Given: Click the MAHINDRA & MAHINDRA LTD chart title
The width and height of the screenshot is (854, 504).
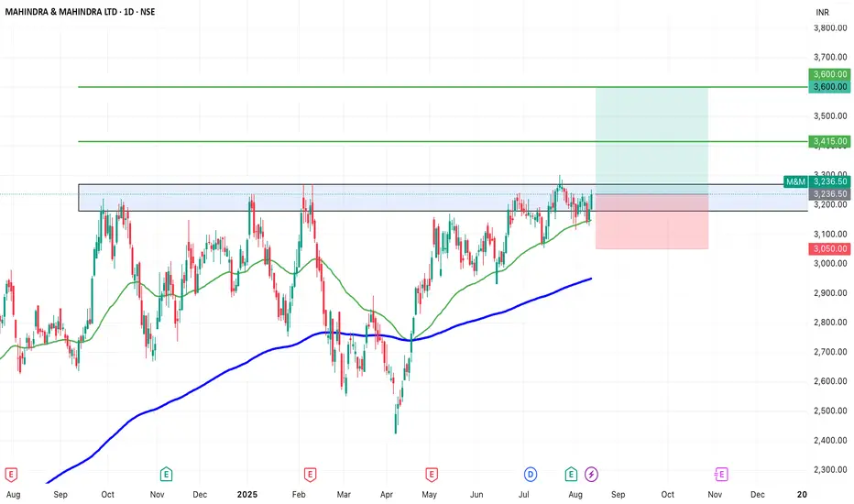Looking at the screenshot, I should point(80,11).
